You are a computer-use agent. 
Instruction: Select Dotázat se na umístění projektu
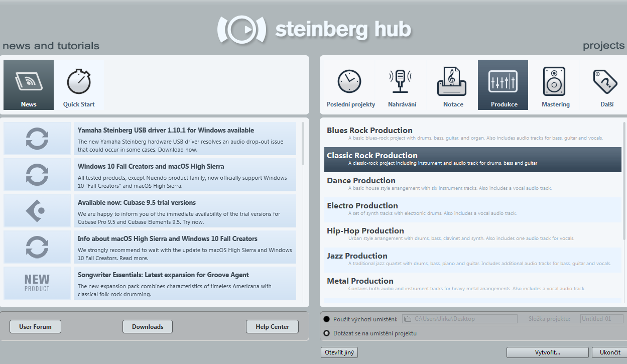[327, 333]
